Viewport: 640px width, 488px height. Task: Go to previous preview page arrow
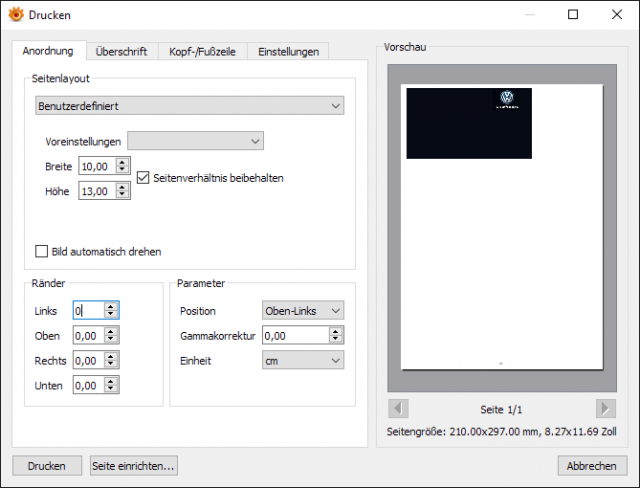[398, 408]
